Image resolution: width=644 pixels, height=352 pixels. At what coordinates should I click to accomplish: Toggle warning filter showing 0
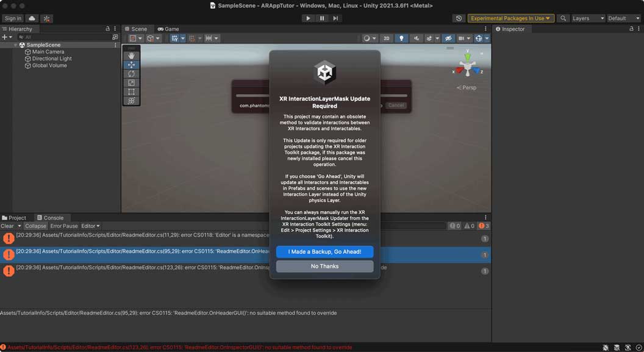pos(470,226)
